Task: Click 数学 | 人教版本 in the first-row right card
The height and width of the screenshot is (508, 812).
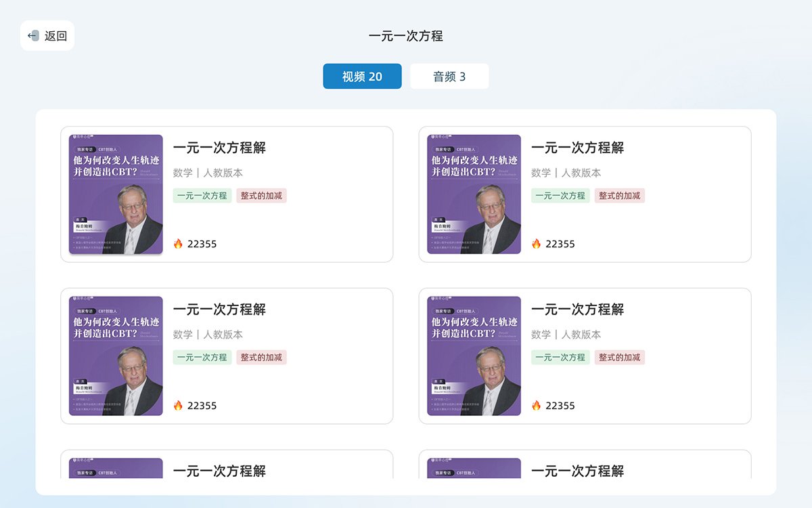Action: click(x=566, y=173)
